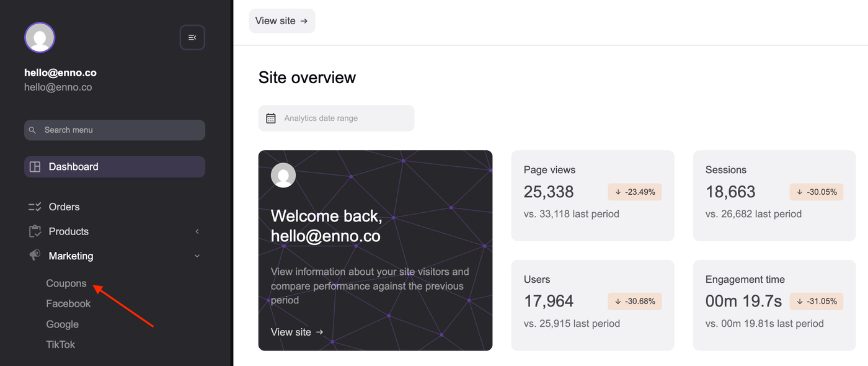Open TikTok marketing item
The height and width of the screenshot is (366, 868).
pyautogui.click(x=60, y=344)
